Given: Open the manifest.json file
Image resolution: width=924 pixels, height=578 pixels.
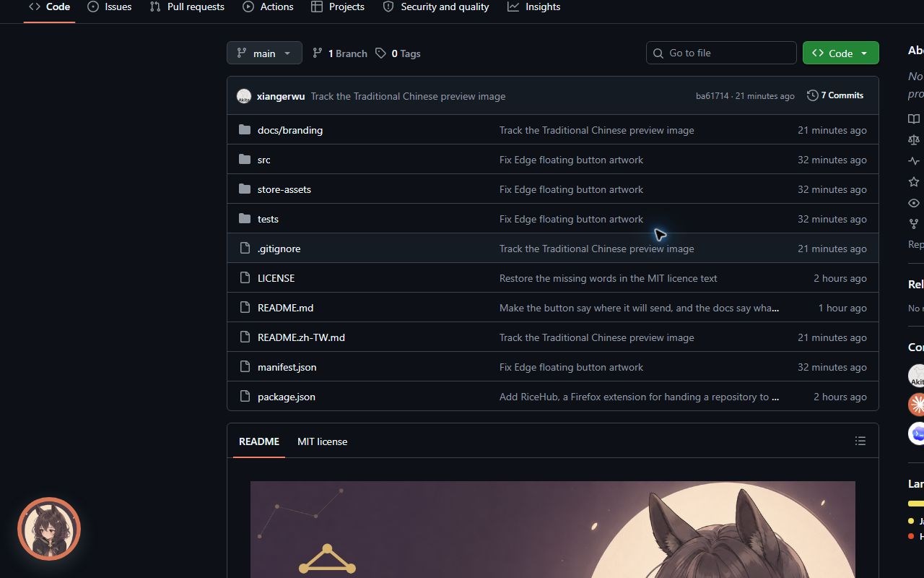Looking at the screenshot, I should point(287,367).
